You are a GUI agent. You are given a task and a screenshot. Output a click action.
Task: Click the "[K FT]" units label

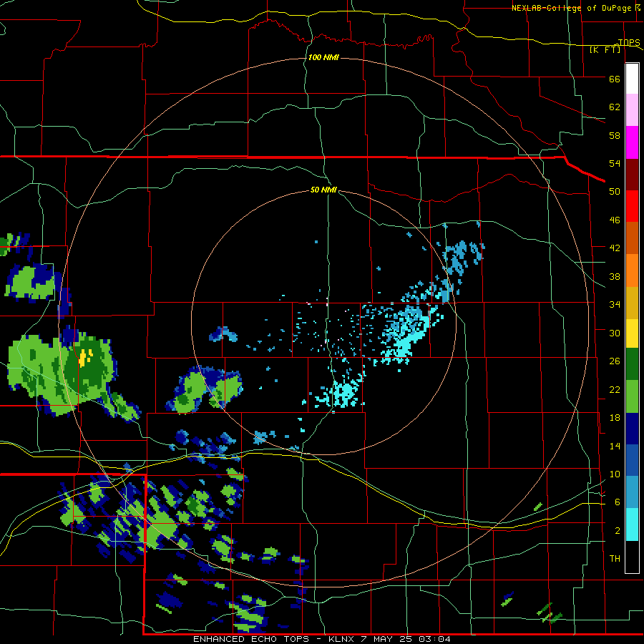tap(605, 49)
